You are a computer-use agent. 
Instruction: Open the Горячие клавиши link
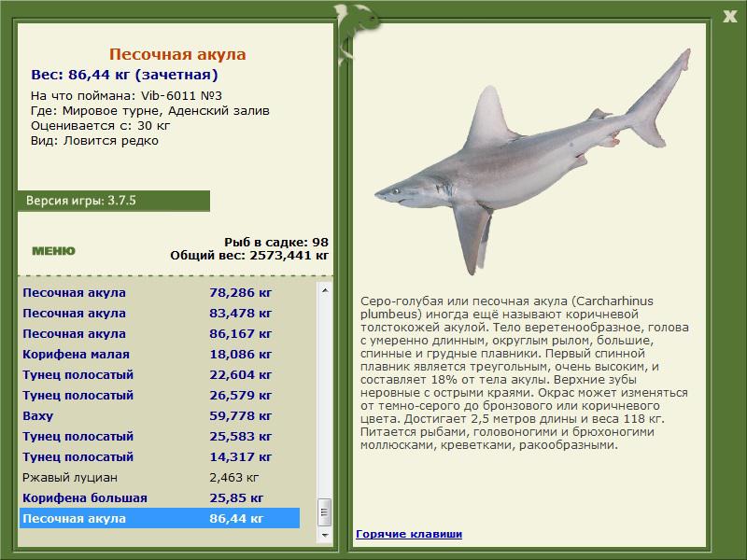pos(409,534)
